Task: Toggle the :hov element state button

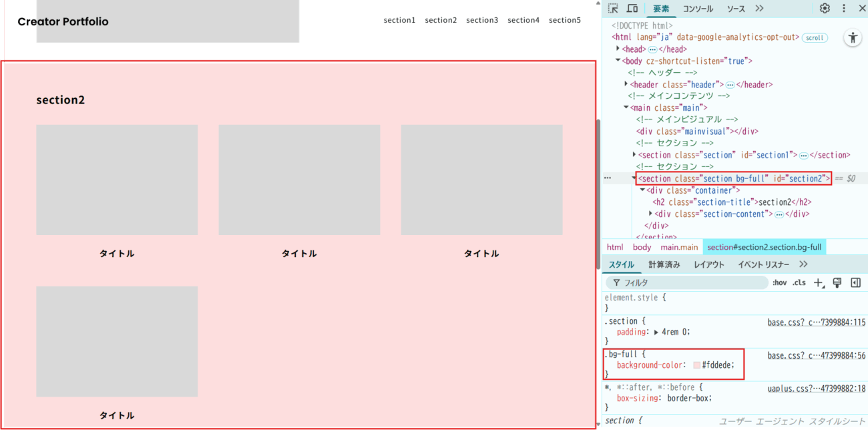Action: click(x=779, y=283)
